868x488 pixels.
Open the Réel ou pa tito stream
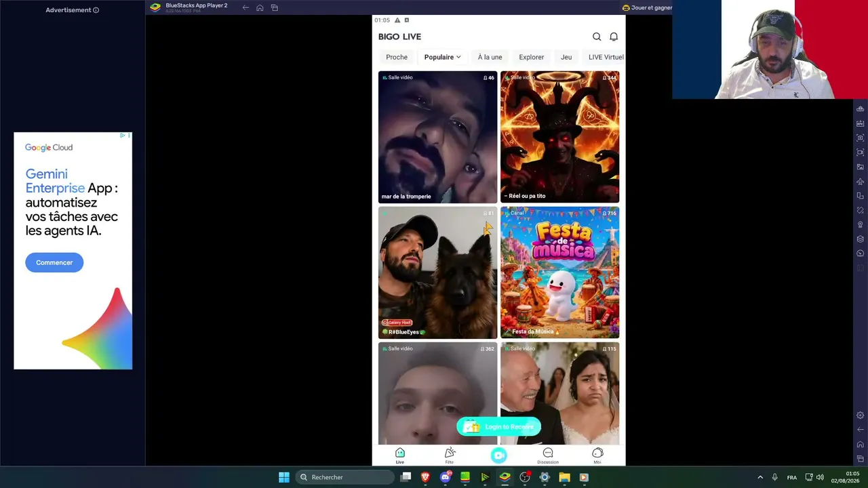pyautogui.click(x=560, y=137)
